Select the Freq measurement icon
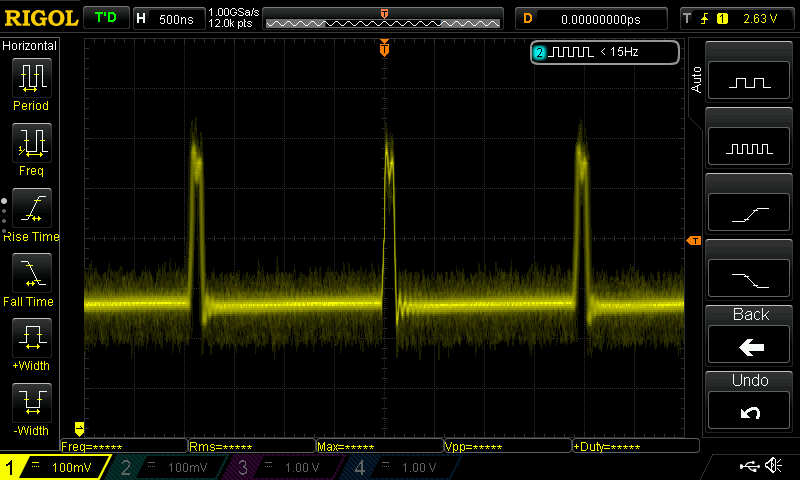The image size is (800, 480). pyautogui.click(x=32, y=143)
